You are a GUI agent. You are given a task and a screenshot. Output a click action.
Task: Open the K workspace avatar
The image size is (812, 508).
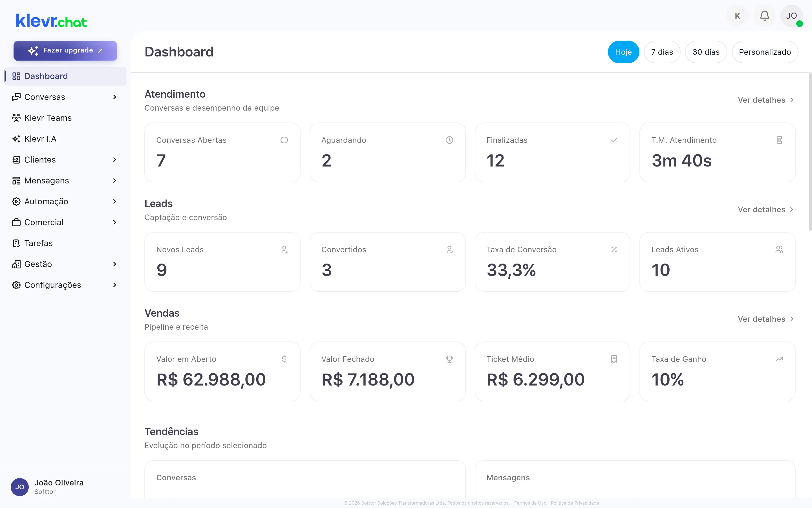737,16
